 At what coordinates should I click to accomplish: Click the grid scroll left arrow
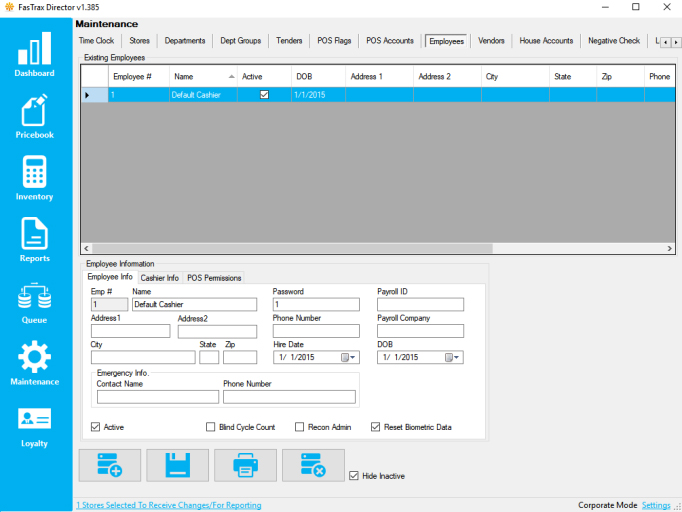(x=86, y=248)
